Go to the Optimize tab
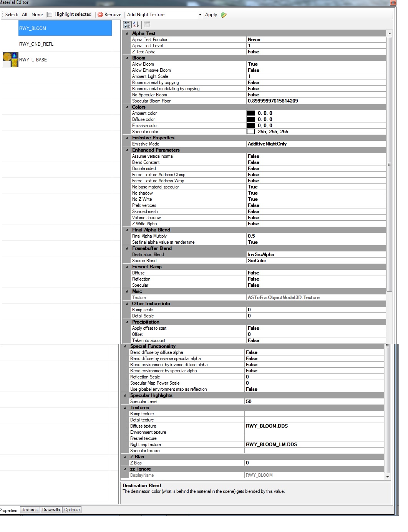This screenshot has width=408, height=532. (72, 510)
